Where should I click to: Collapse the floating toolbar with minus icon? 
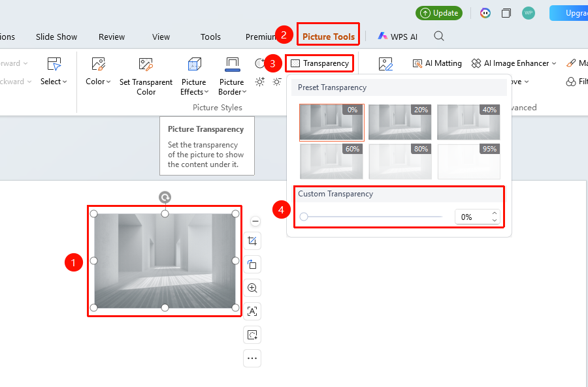[255, 221]
